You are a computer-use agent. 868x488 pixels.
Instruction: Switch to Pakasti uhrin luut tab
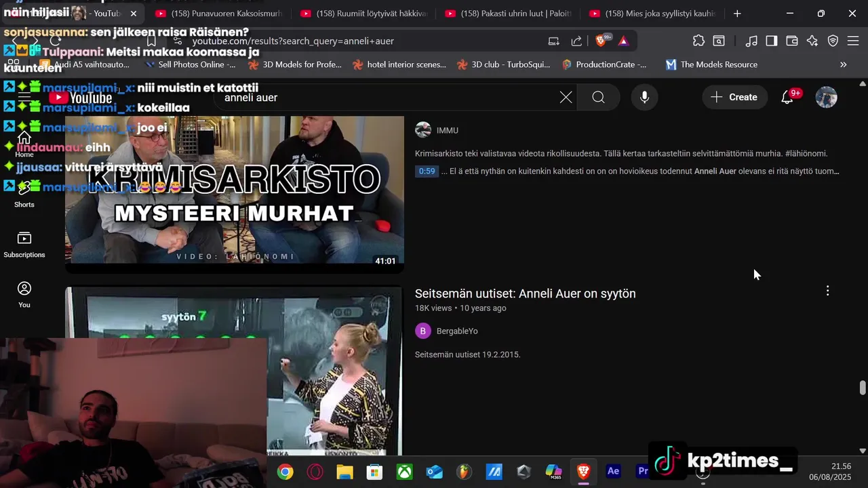click(509, 14)
